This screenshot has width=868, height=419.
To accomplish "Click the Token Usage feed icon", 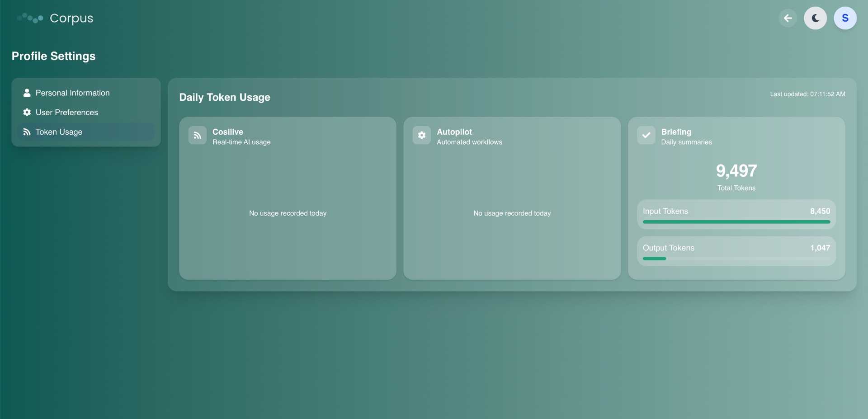I will [27, 132].
